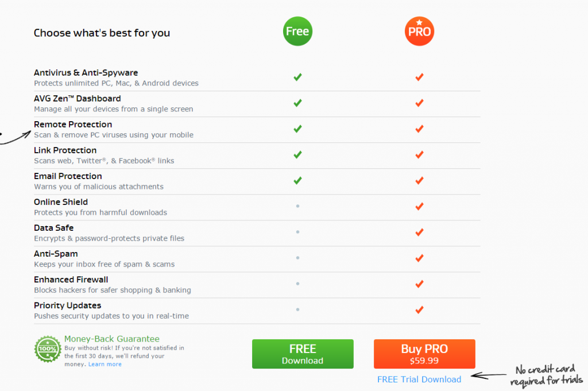Click the Enhanced Firewall feature title

71,280
